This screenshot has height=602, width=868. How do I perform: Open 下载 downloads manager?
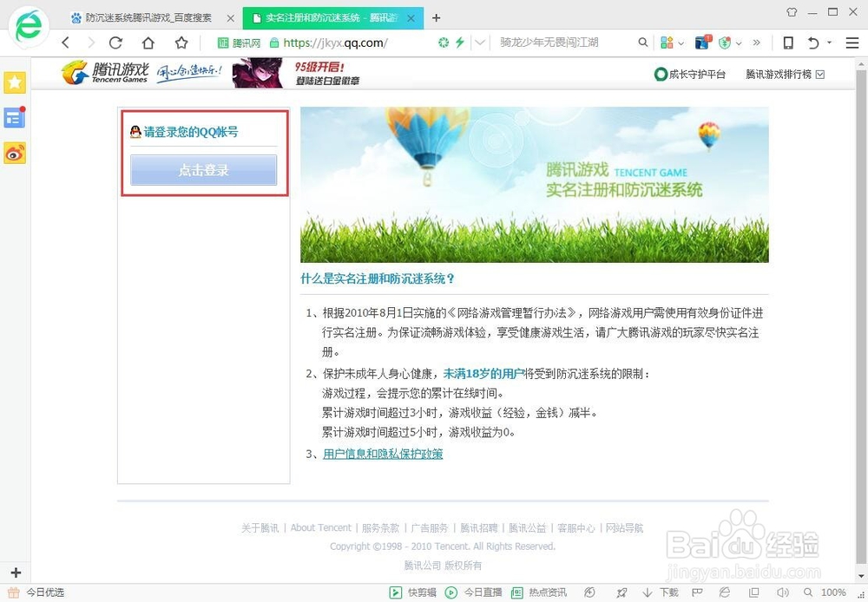(x=661, y=592)
